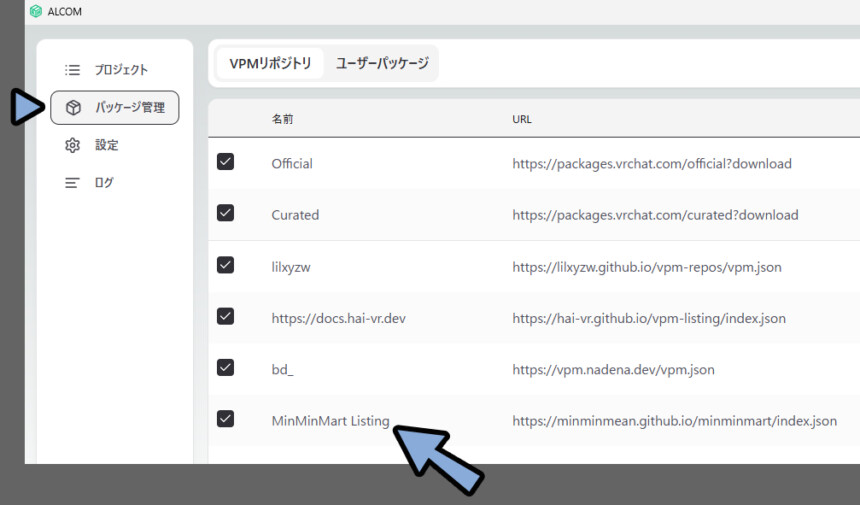The width and height of the screenshot is (860, 505).
Task: Click the URL column header
Action: coord(522,119)
